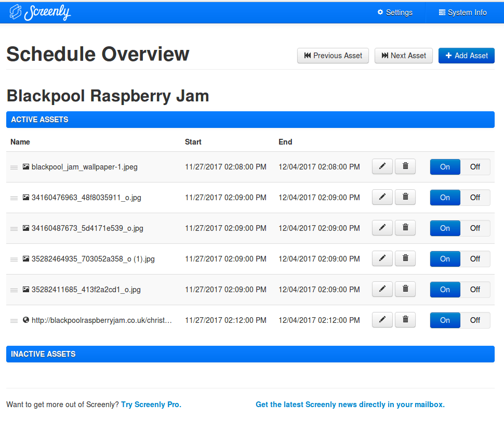Screen dimensions: 504x430
Task: Click the Screenly newsletter signup link
Action: (x=350, y=404)
